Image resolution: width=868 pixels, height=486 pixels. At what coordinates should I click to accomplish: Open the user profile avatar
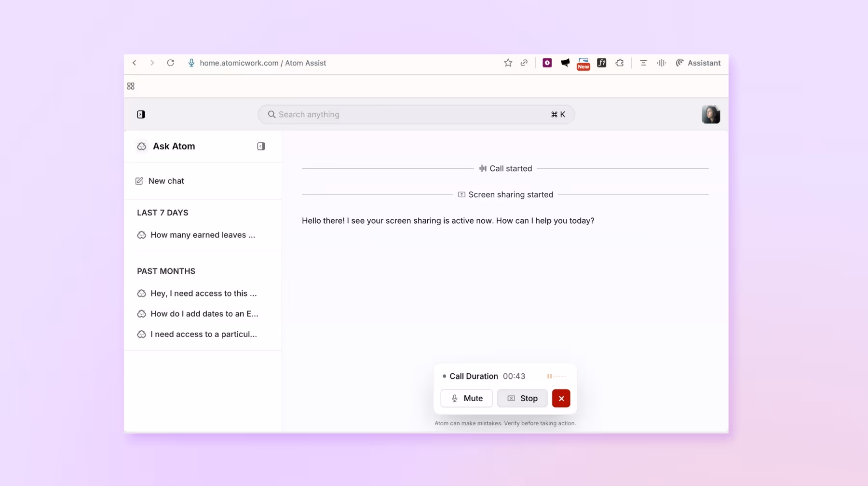[711, 114]
